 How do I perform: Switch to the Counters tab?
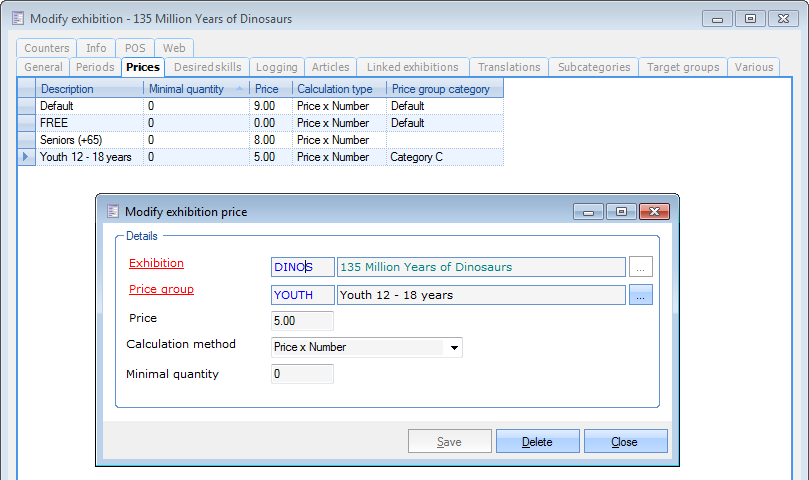(47, 48)
